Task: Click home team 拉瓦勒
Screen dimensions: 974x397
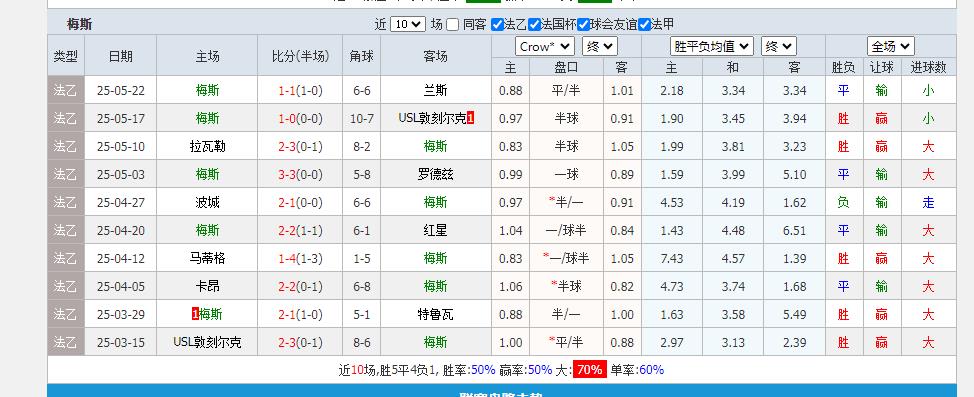Action: tap(207, 147)
